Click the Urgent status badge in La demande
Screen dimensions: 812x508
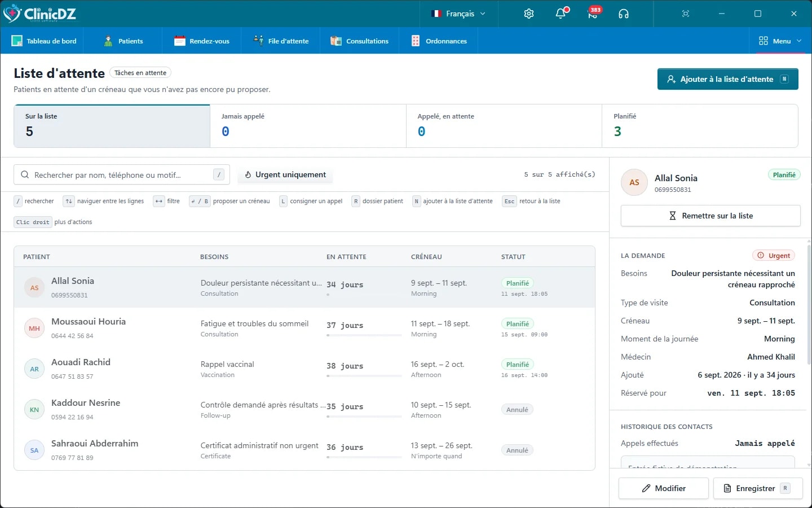774,256
